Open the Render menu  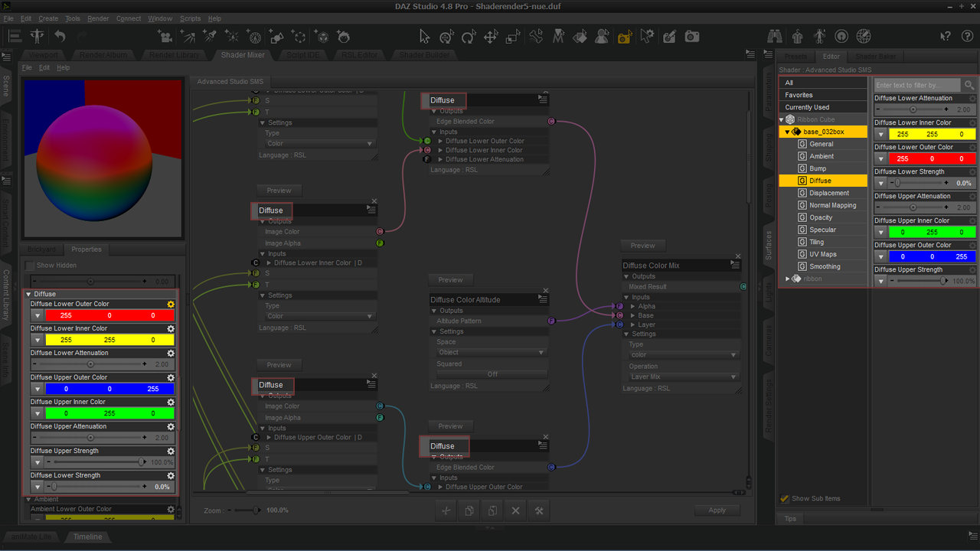pyautogui.click(x=98, y=18)
